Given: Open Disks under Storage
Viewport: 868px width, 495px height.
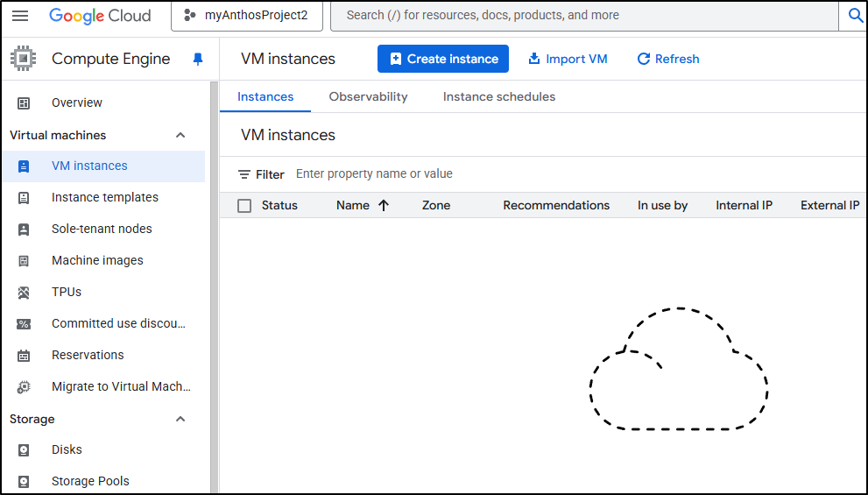Looking at the screenshot, I should 67,449.
